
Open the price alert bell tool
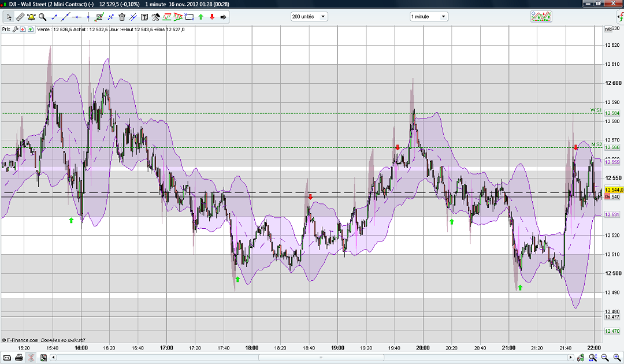click(x=31, y=17)
